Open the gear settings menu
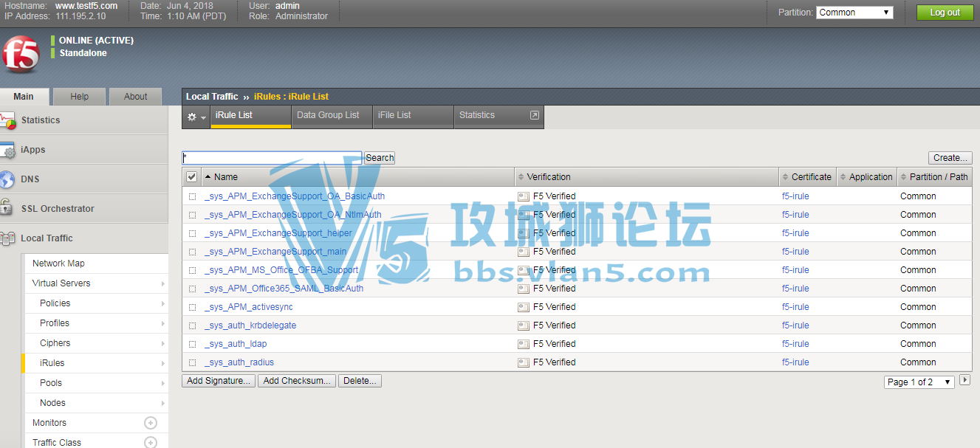980x448 pixels. [x=196, y=117]
